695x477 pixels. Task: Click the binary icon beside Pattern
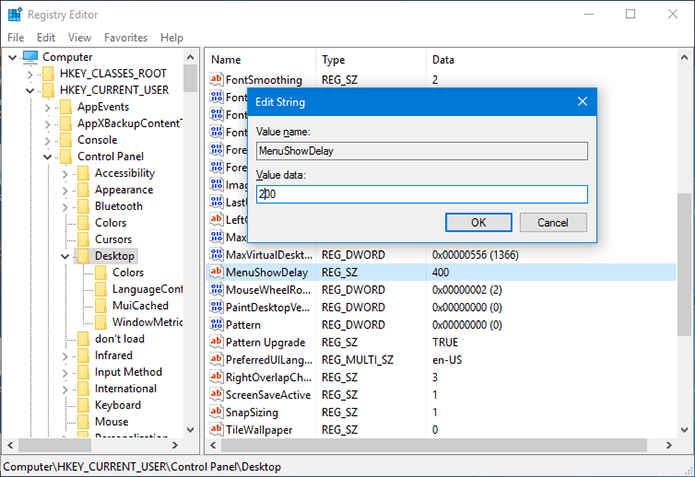(x=216, y=325)
